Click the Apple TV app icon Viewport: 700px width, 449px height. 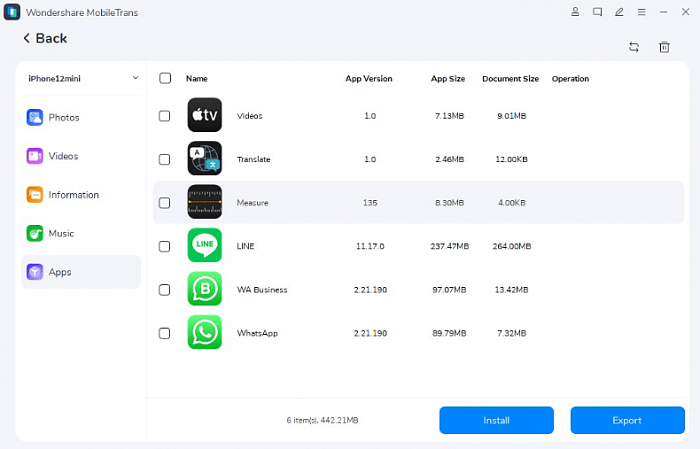[204, 115]
